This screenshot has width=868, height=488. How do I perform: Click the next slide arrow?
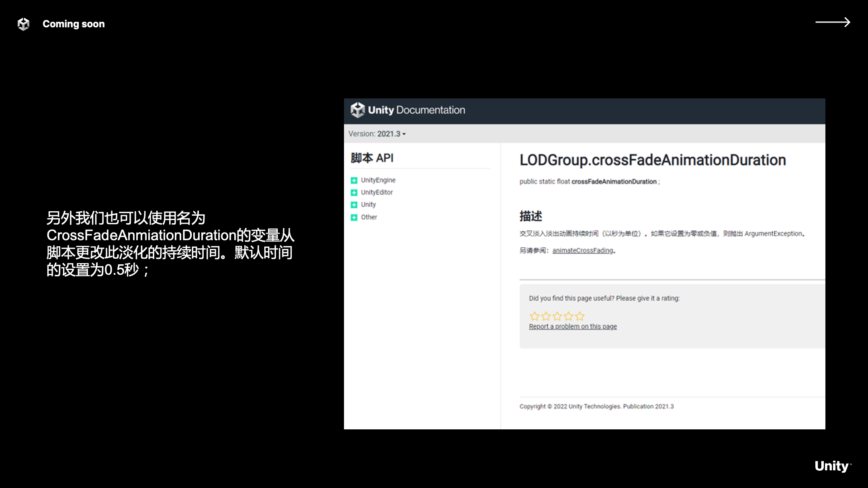[832, 22]
